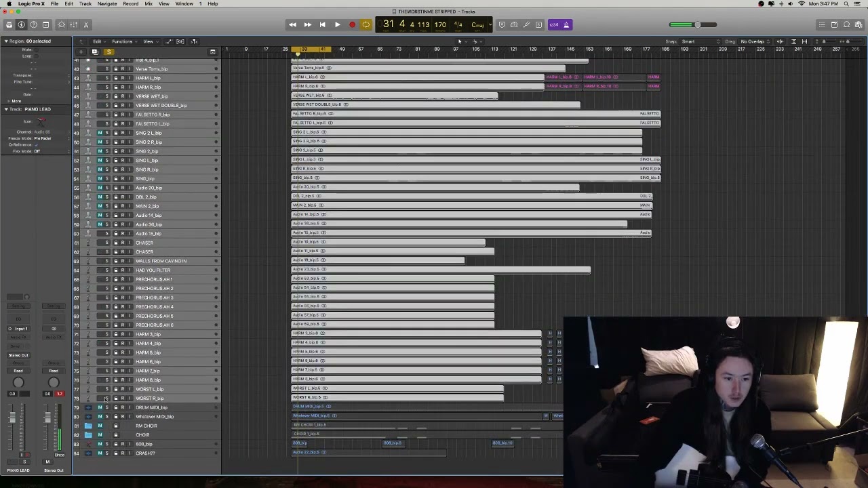Image resolution: width=868 pixels, height=488 pixels.
Task: Open the left-click tool pointer menu
Action: [461, 41]
